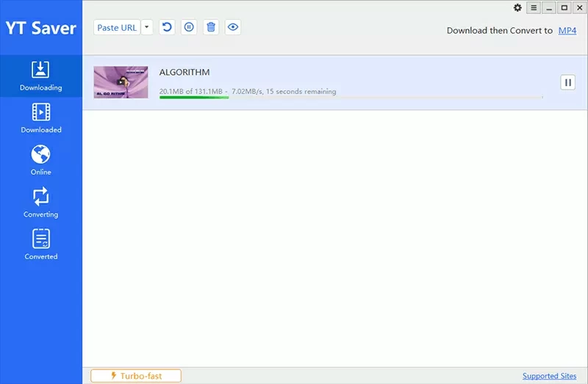Enable Turbo-fast mode
This screenshot has height=384, width=588.
(136, 376)
